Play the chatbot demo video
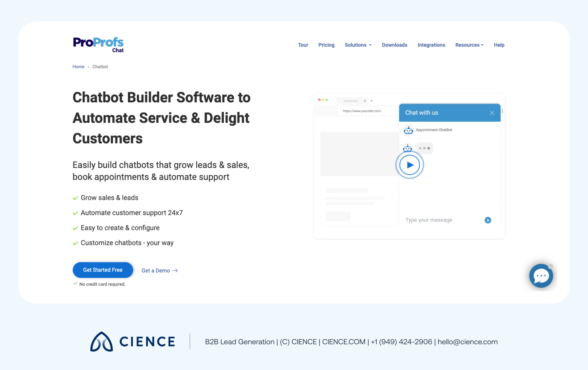This screenshot has height=370, width=588. coord(409,165)
